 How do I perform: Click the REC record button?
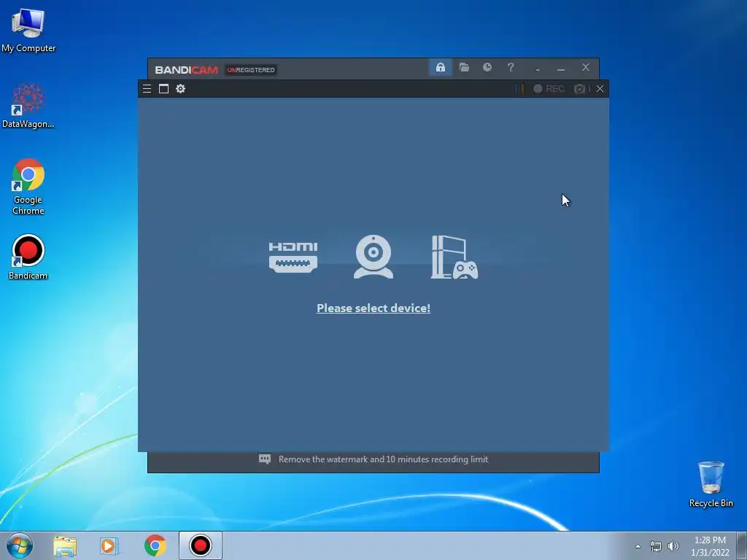tap(549, 88)
